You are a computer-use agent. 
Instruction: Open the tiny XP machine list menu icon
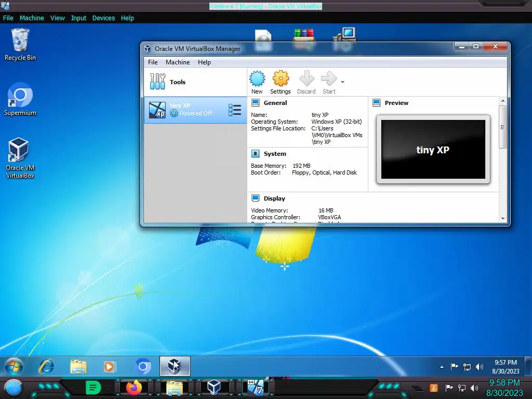click(235, 110)
